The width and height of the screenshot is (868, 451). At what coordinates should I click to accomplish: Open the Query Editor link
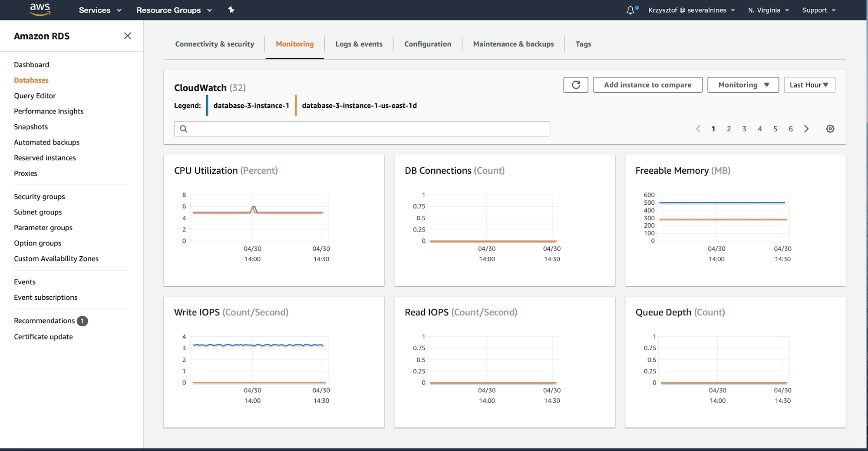[x=35, y=96]
